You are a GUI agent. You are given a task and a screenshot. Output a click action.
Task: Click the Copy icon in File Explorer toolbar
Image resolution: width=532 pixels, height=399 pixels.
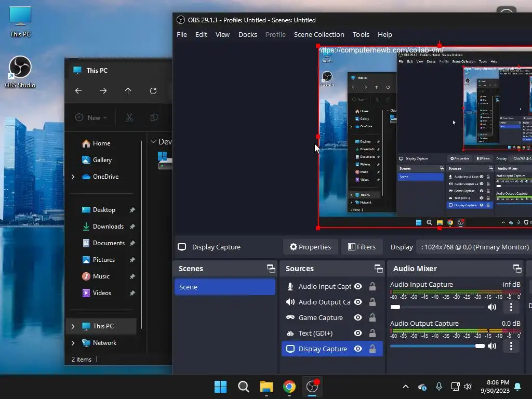(x=154, y=117)
